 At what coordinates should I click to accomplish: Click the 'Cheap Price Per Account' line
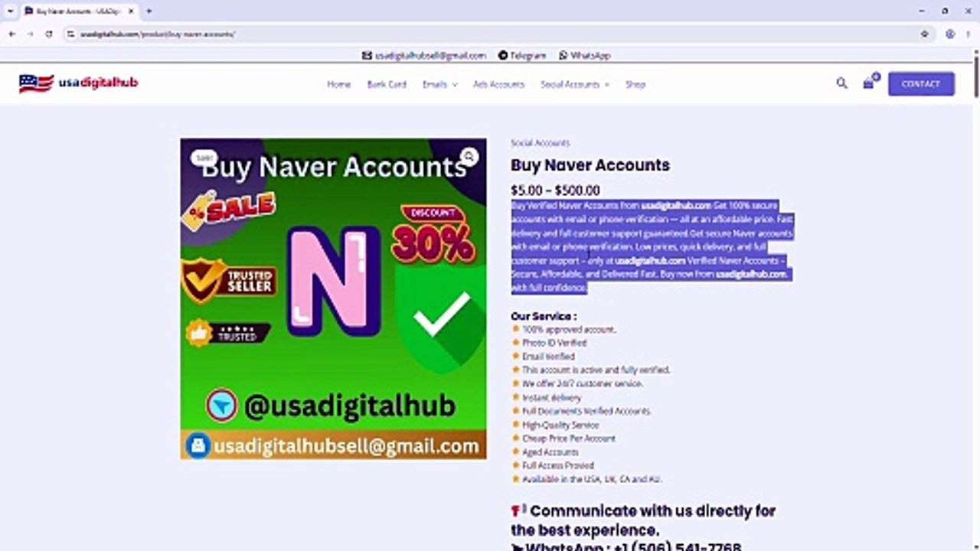(x=568, y=439)
